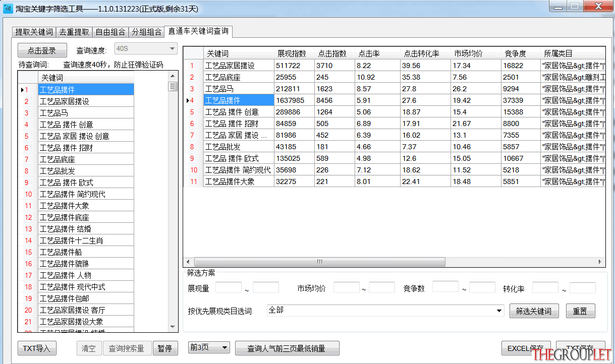Select 工艺品摆件船 in the pending list
The height and width of the screenshot is (364, 615).
pyautogui.click(x=86, y=252)
